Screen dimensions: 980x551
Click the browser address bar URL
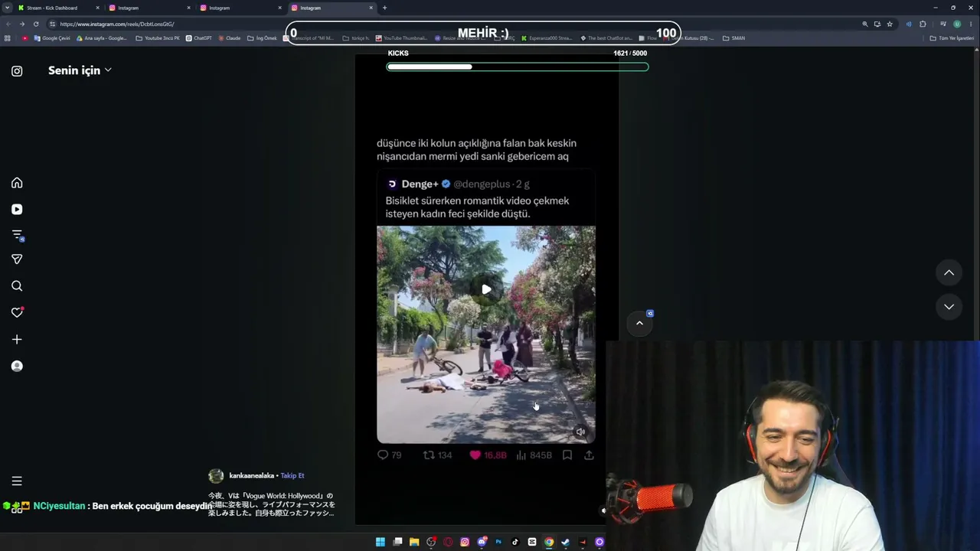pyautogui.click(x=116, y=24)
